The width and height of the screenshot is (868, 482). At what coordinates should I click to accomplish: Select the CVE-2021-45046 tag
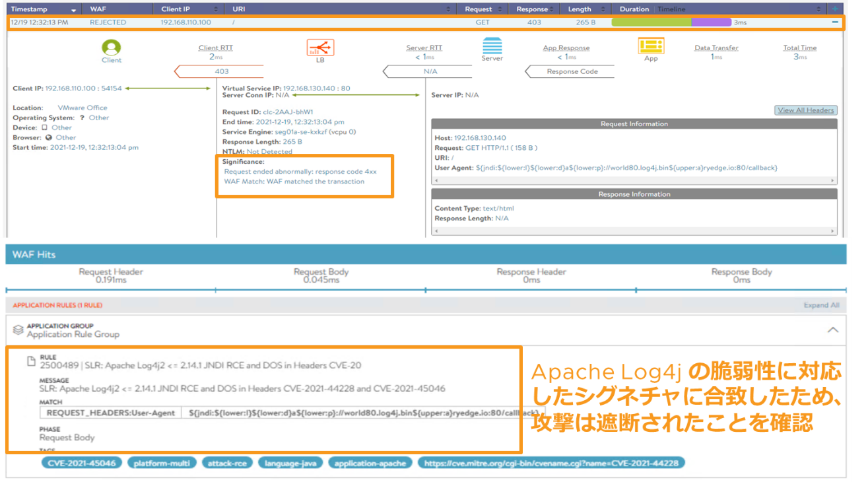81,463
